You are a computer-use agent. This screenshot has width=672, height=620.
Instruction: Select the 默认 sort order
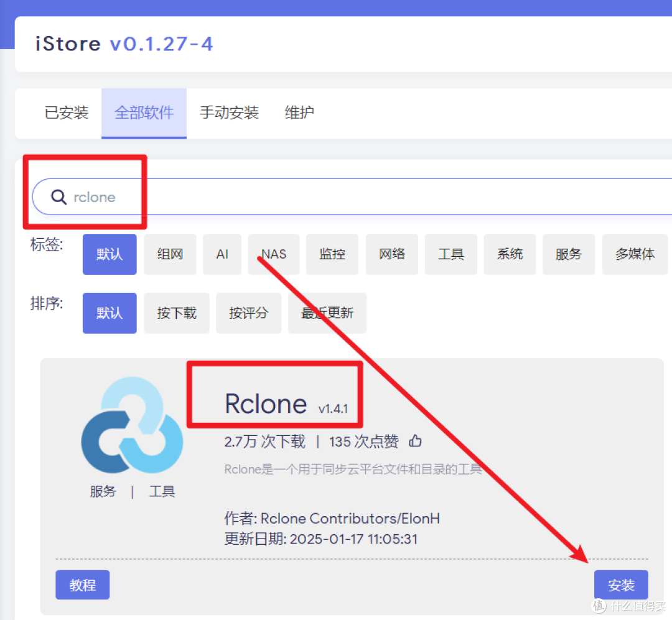click(x=110, y=313)
